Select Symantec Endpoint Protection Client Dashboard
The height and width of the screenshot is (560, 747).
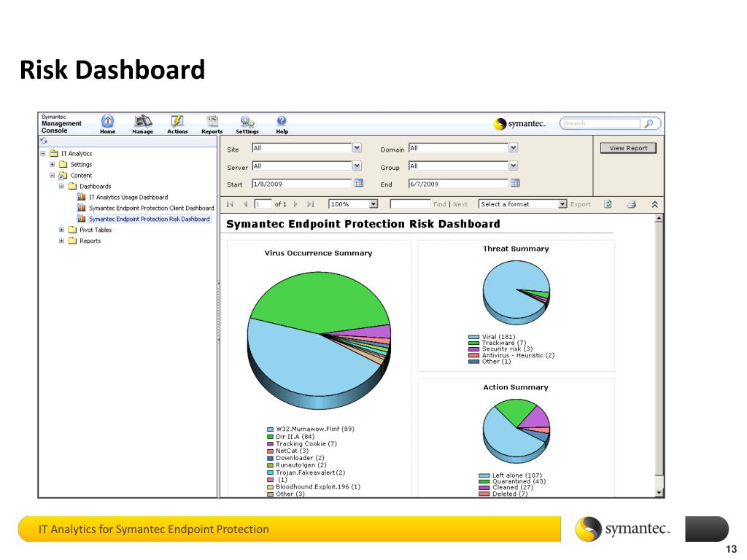point(152,208)
